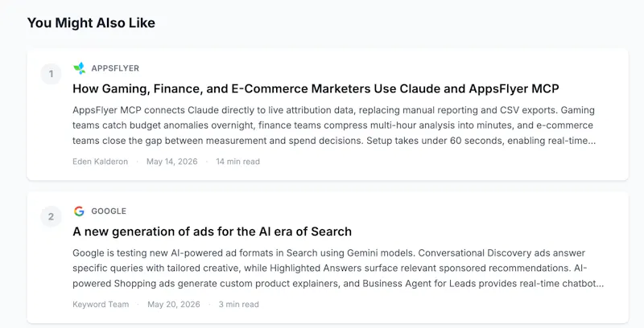Click author name Keyword Team

point(101,304)
